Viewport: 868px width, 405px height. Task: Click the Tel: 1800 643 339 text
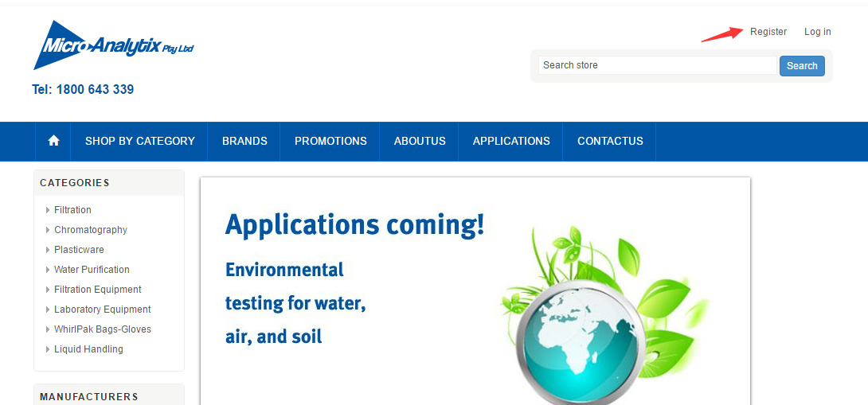click(x=83, y=90)
